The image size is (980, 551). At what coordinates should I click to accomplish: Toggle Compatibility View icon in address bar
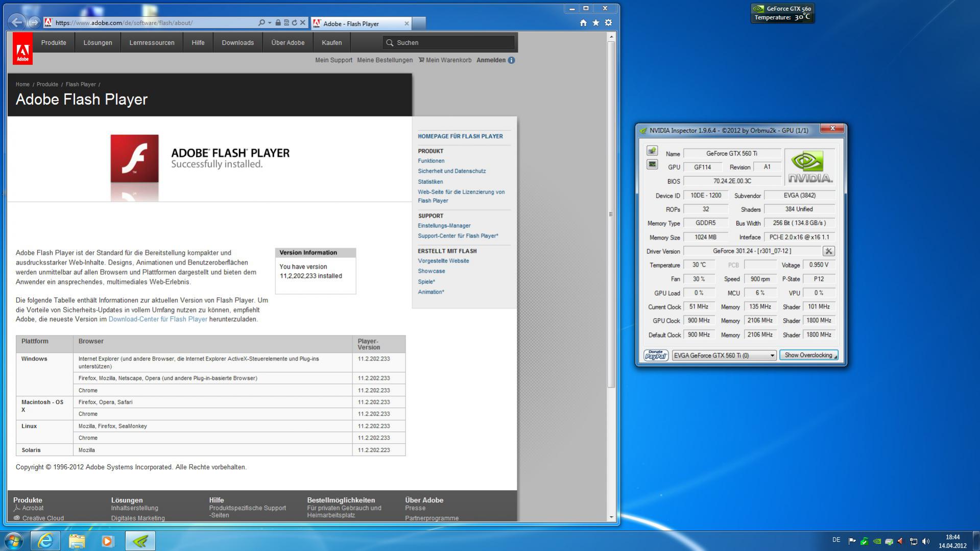click(286, 22)
